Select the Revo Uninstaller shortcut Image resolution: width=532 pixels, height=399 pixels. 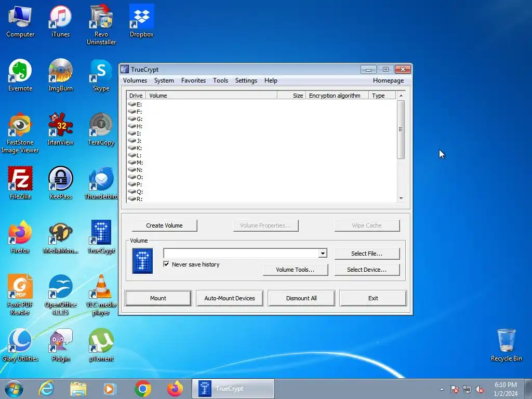tap(101, 25)
